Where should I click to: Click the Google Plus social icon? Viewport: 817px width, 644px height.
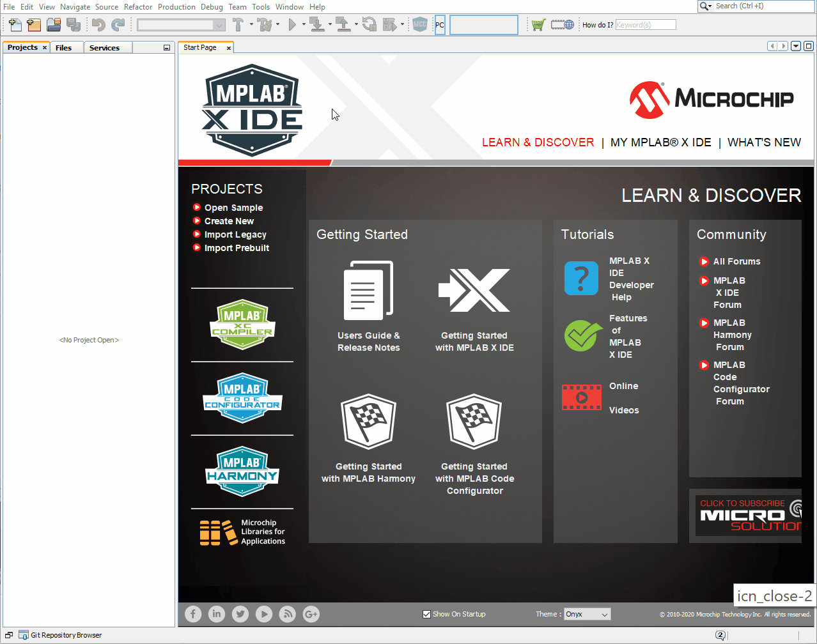[x=311, y=614]
